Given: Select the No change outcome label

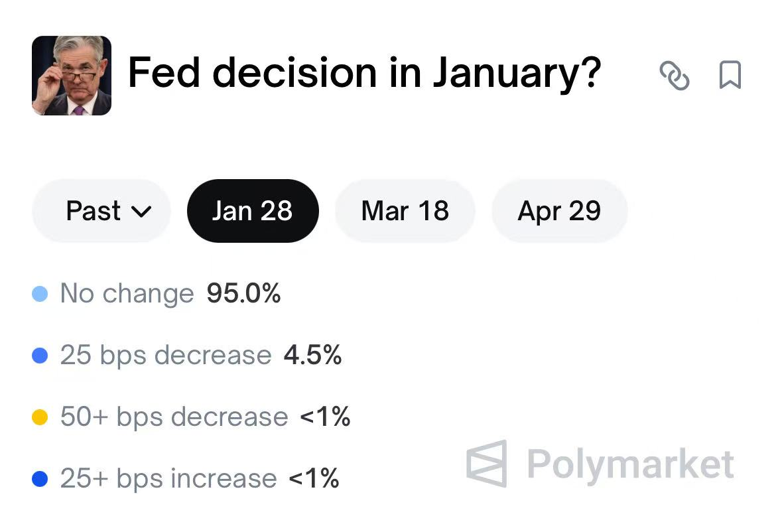Looking at the screenshot, I should click(x=127, y=293).
